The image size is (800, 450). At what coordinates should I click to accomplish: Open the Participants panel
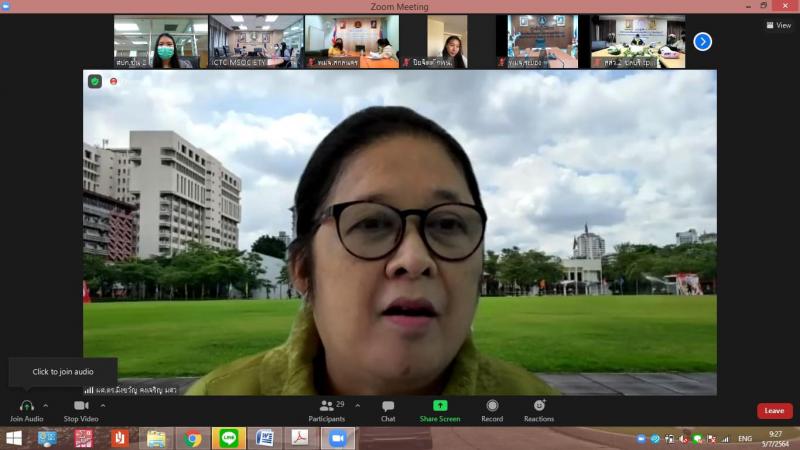pos(327,411)
